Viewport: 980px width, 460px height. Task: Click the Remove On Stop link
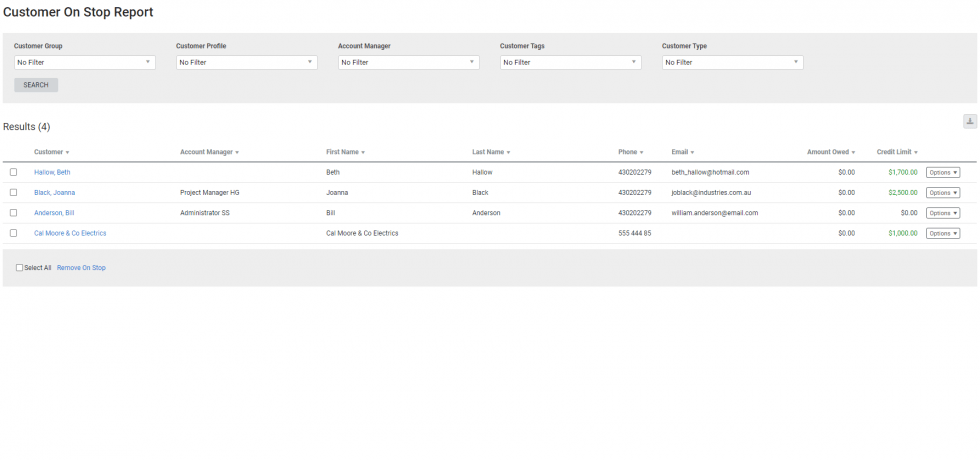(x=81, y=268)
